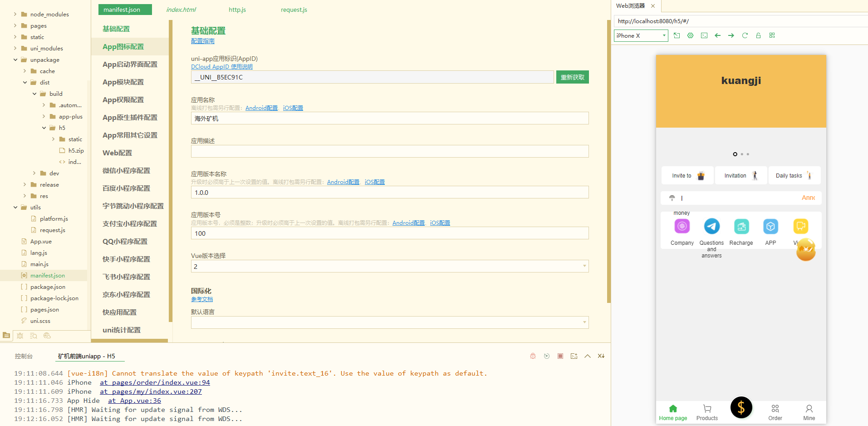This screenshot has width=868, height=426.
Task: Click the browser back arrow
Action: [x=717, y=35]
